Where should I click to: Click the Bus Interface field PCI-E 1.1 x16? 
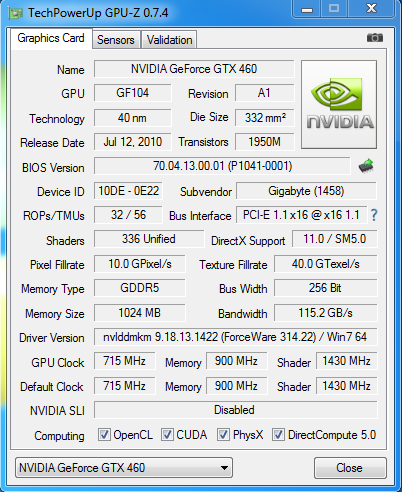tap(301, 215)
